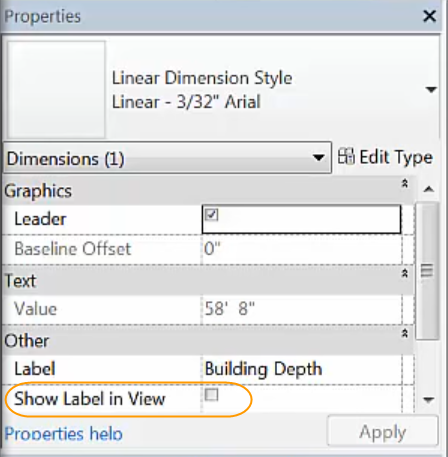This screenshot has width=448, height=457.
Task: Click the Edit Type icon
Action: [x=346, y=156]
